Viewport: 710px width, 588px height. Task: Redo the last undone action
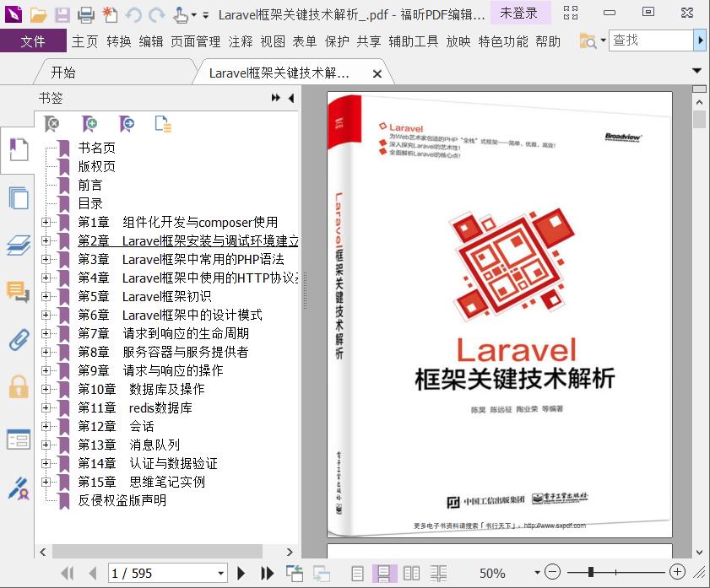coord(157,15)
